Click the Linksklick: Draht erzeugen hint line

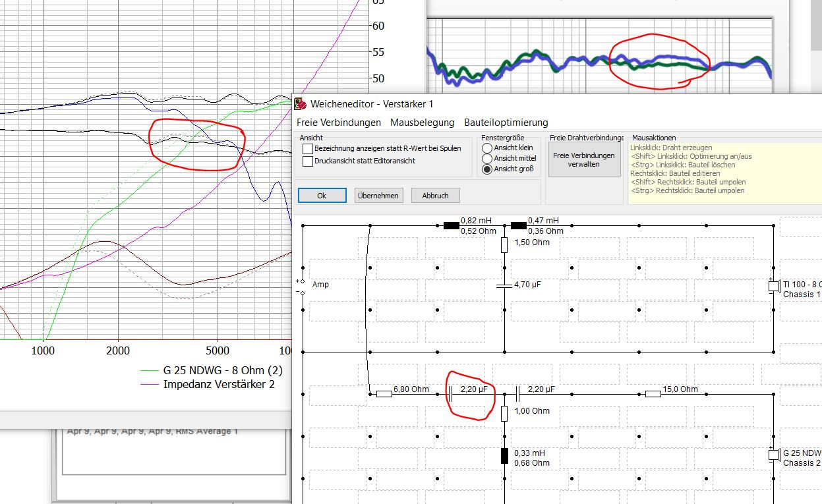(671, 148)
